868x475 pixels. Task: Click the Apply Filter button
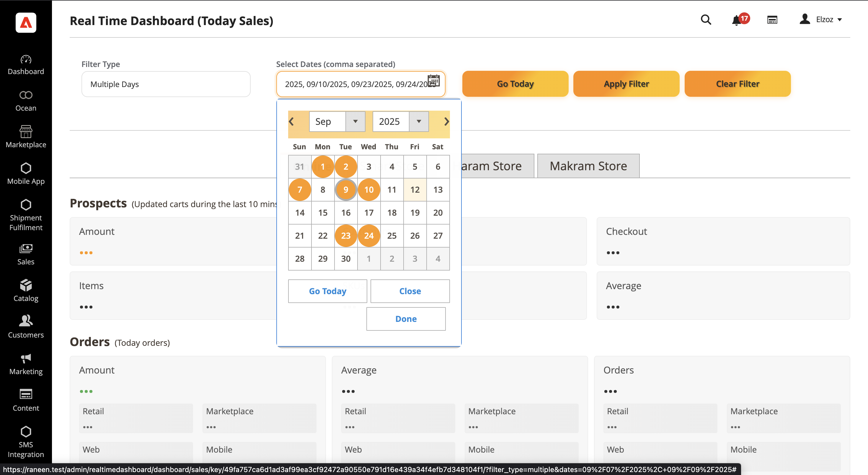[626, 84]
